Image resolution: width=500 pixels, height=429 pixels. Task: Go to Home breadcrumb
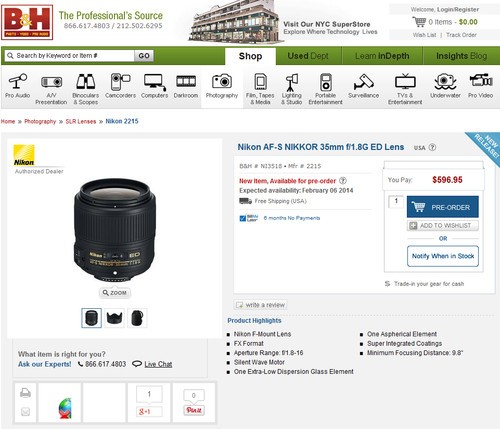[x=8, y=121]
